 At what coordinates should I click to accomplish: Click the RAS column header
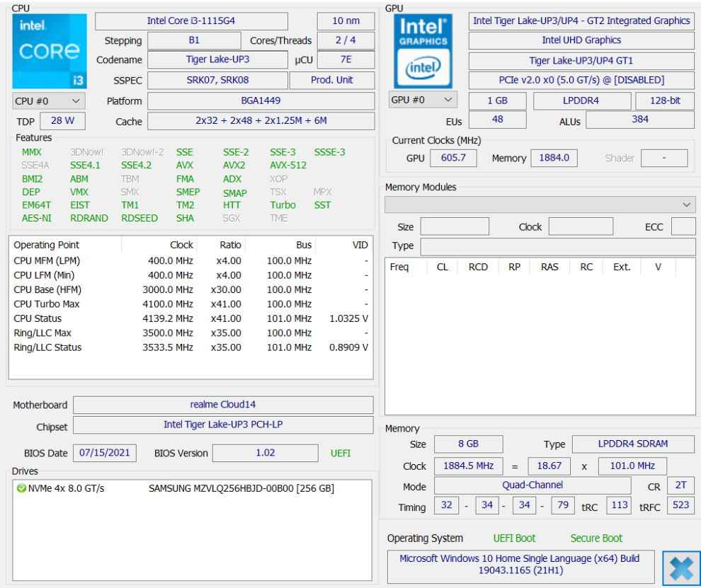click(549, 267)
